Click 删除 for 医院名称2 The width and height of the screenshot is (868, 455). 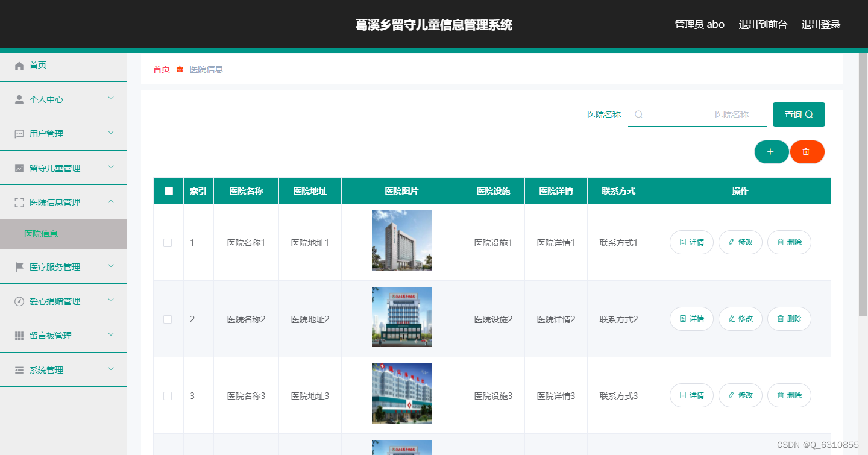point(789,319)
